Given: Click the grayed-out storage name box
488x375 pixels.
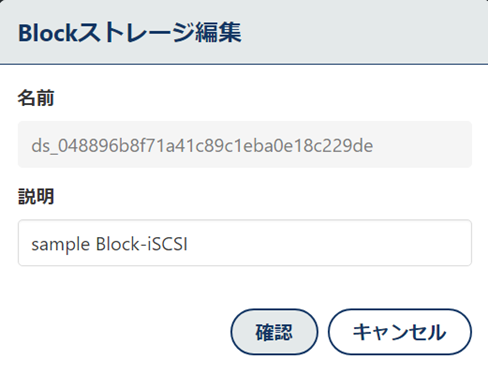Looking at the screenshot, I should coord(245,144).
